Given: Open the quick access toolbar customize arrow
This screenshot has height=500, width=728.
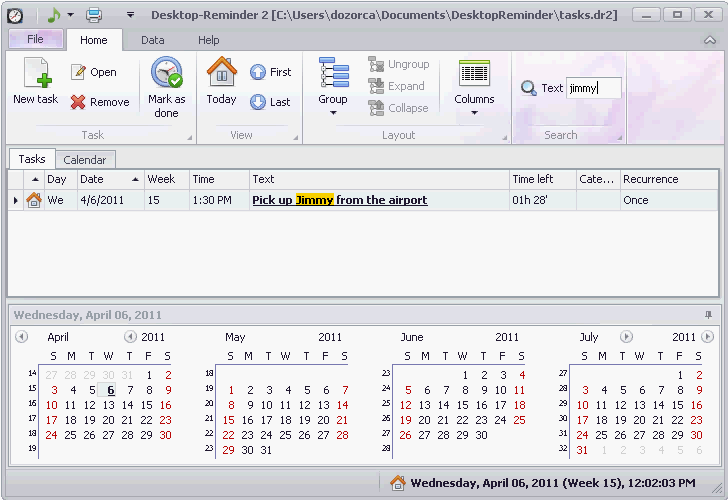Looking at the screenshot, I should tap(130, 15).
